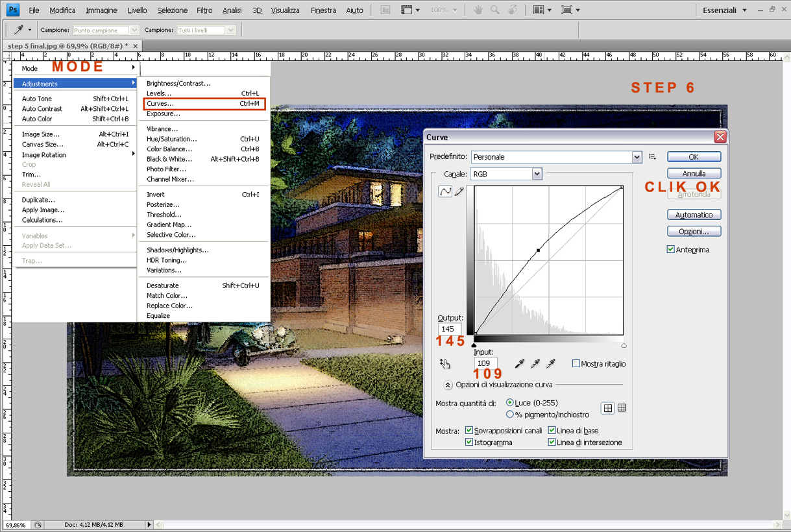
Task: Open the Canale RGB dropdown
Action: click(x=536, y=173)
